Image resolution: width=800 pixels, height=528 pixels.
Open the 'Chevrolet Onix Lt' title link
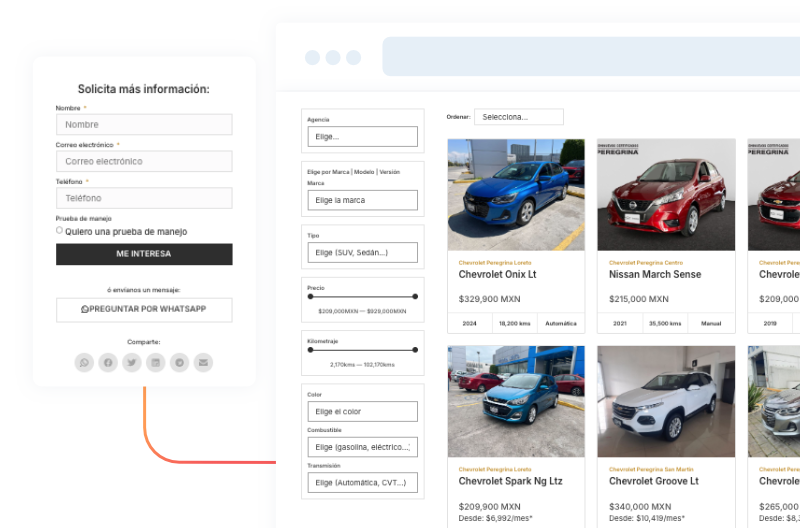coord(497,274)
